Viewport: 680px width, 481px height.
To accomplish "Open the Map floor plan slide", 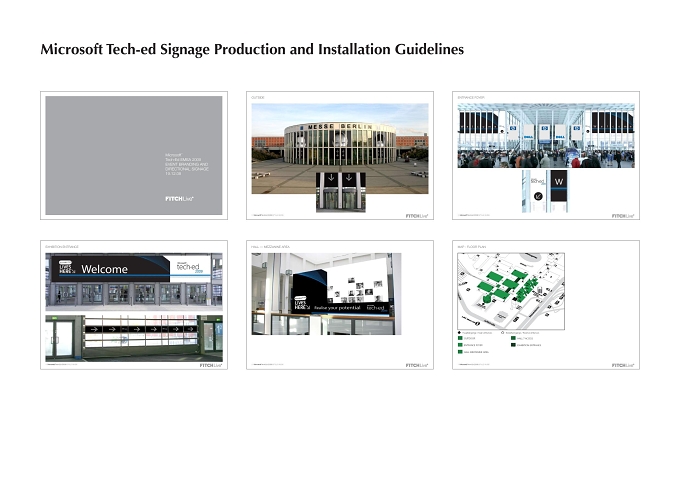I will coord(546,305).
